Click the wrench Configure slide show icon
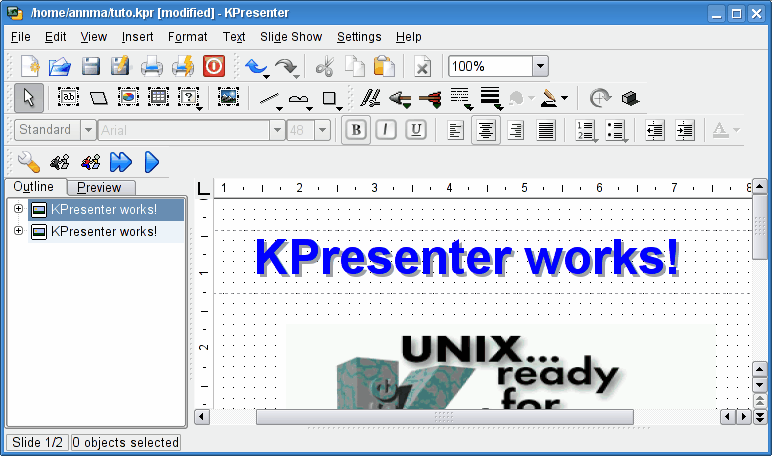 [x=28, y=161]
